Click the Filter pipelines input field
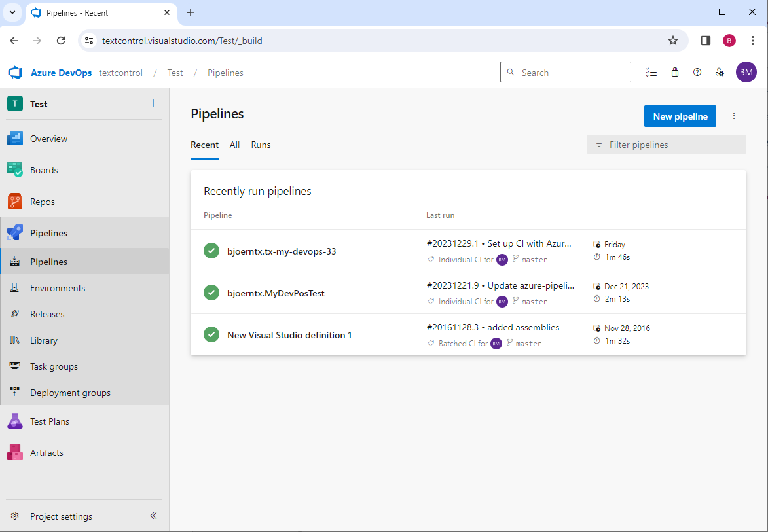 666,144
